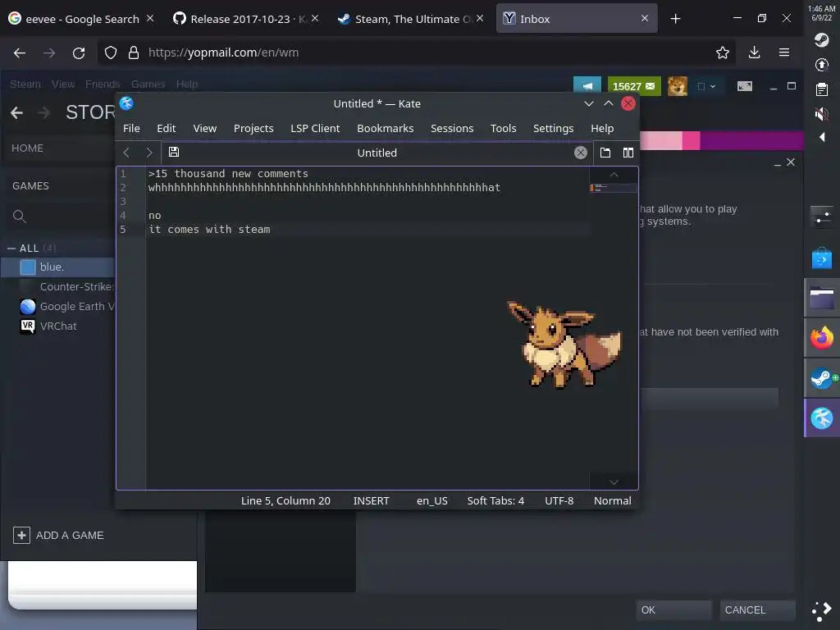Open Kate's Help menu
The width and height of the screenshot is (840, 630).
(602, 129)
